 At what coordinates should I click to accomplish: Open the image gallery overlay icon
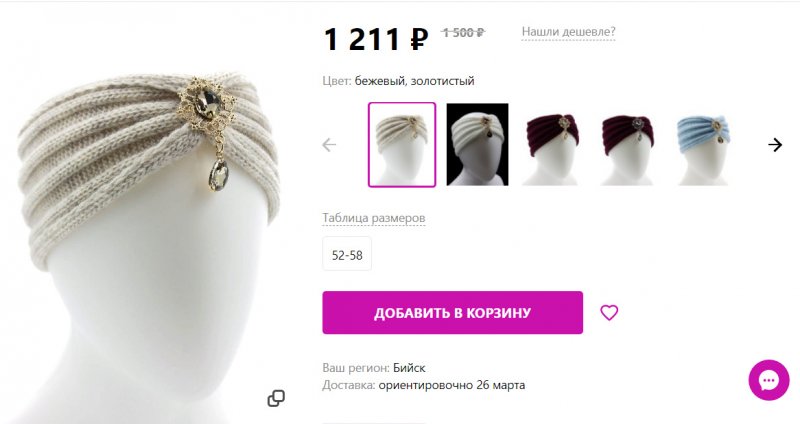click(276, 398)
